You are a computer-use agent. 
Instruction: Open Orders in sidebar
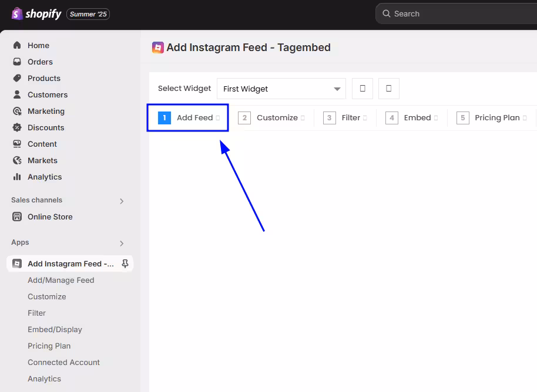(40, 62)
